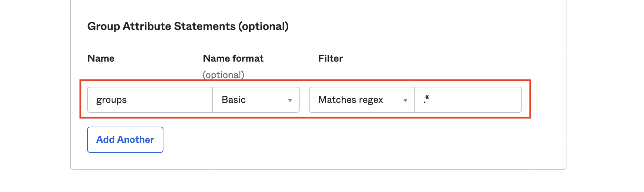This screenshot has height=192, width=644.
Task: Place cursor after the word groups
Action: point(127,100)
